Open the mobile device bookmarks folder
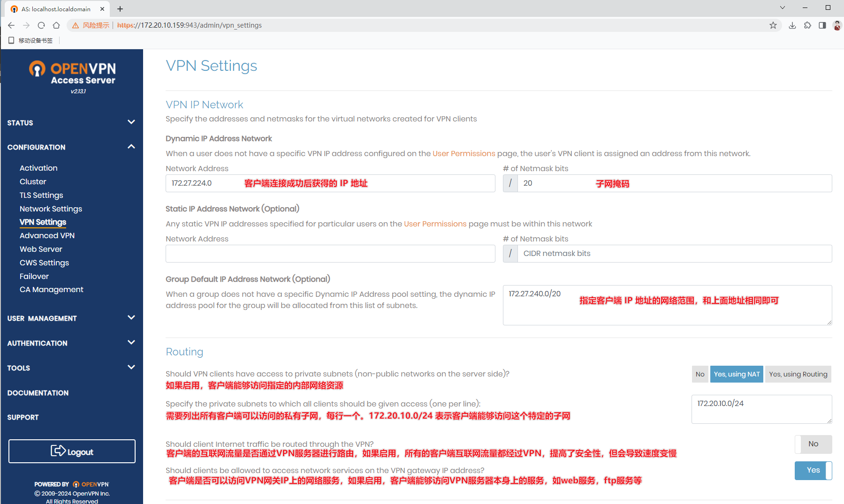This screenshot has height=504, width=844. coord(31,41)
